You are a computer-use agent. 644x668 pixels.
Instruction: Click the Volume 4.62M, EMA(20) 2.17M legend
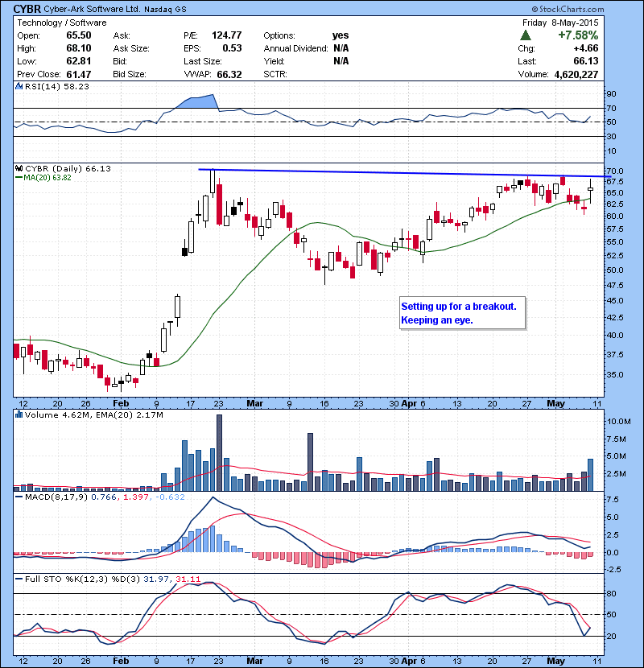point(93,415)
